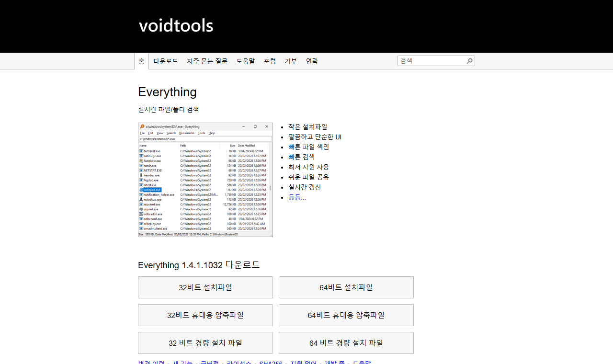The image size is (613, 364).
Task: Click the 쉬운 파일 공유 bullet text
Action: coord(308,177)
